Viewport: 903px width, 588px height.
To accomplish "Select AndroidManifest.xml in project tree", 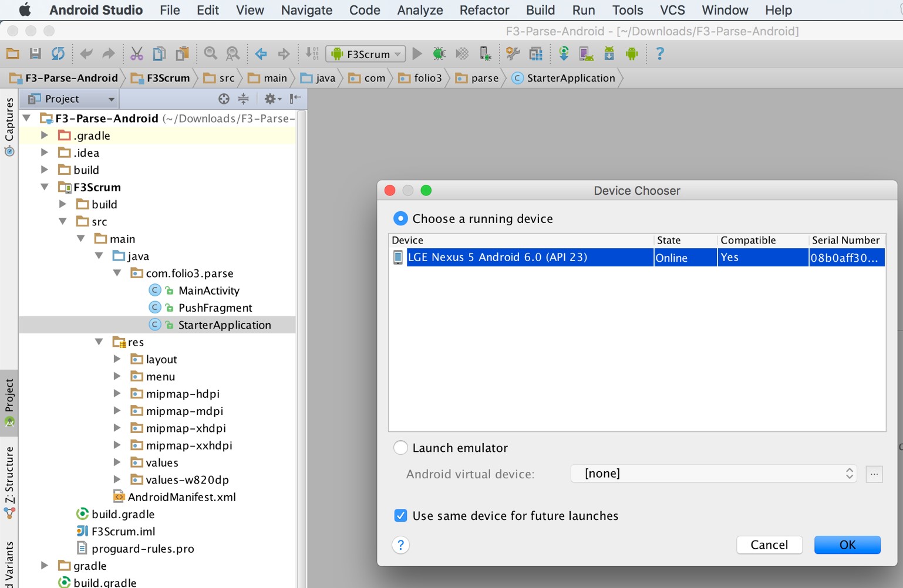I will (x=181, y=497).
